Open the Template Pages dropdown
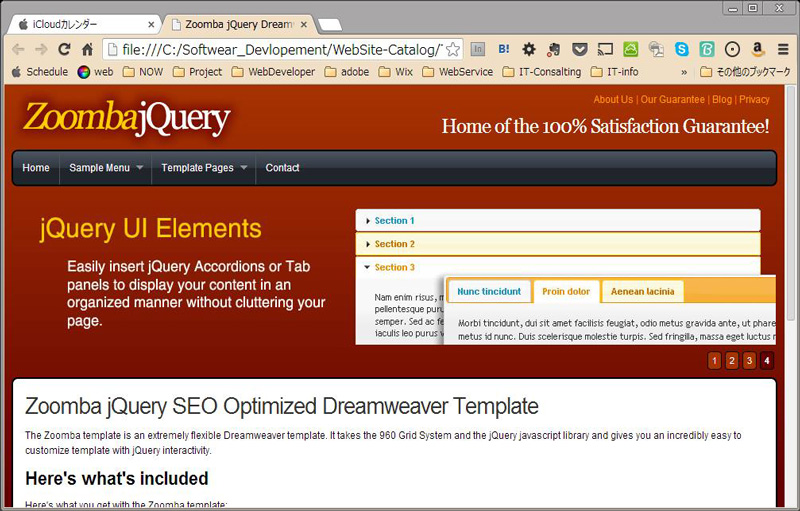The width and height of the screenshot is (800, 511). 204,168
